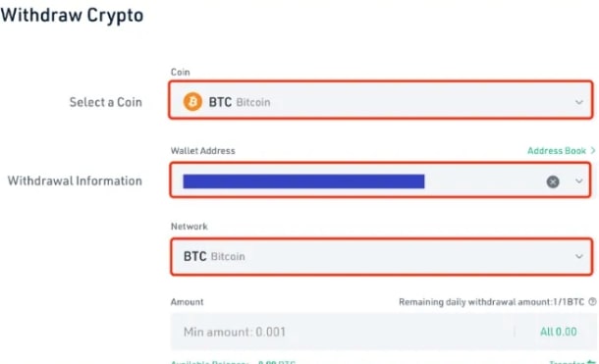This screenshot has height=364, width=599.
Task: Clear the wallet address with the X icon
Action: 553,182
